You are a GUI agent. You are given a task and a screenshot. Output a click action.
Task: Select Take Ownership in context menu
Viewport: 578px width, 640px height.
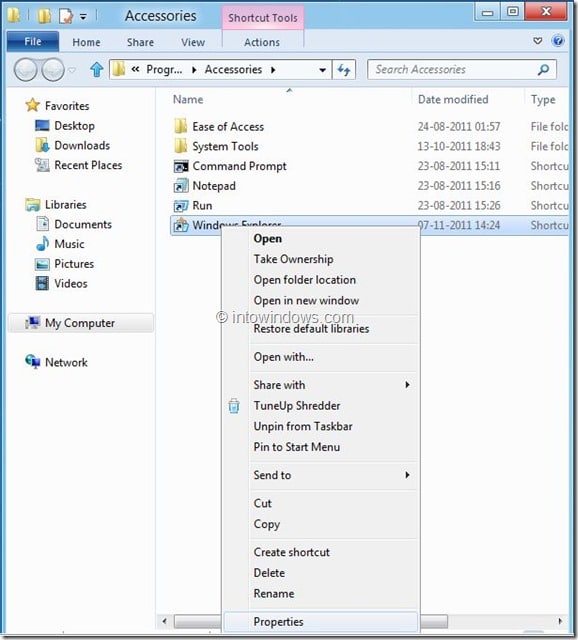coord(293,259)
